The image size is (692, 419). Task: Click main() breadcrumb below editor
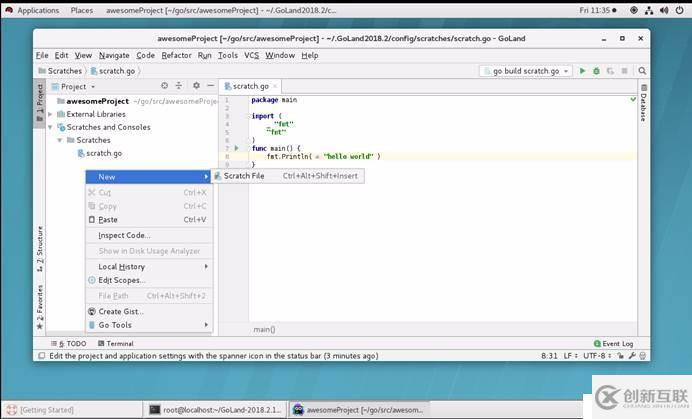(264, 329)
